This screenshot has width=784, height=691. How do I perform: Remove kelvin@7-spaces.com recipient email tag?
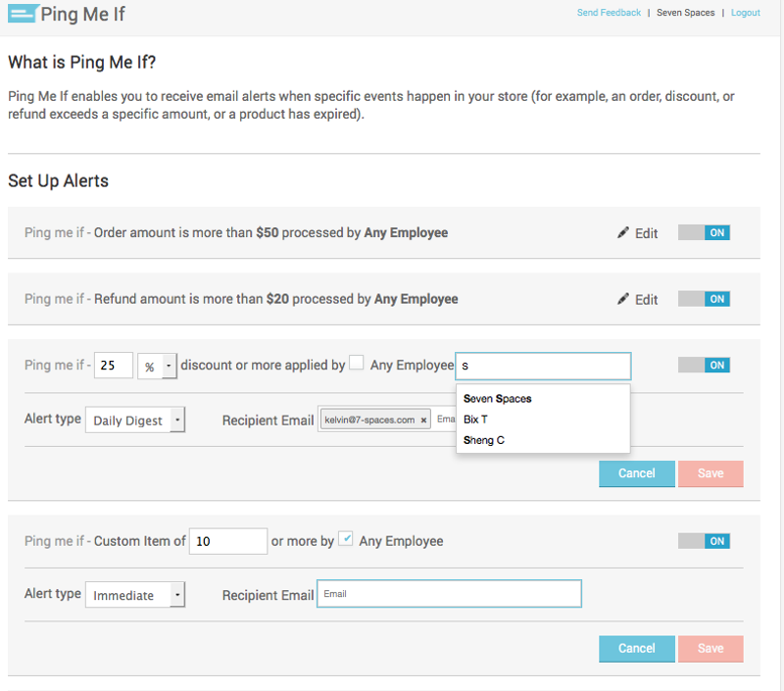pyautogui.click(x=423, y=420)
